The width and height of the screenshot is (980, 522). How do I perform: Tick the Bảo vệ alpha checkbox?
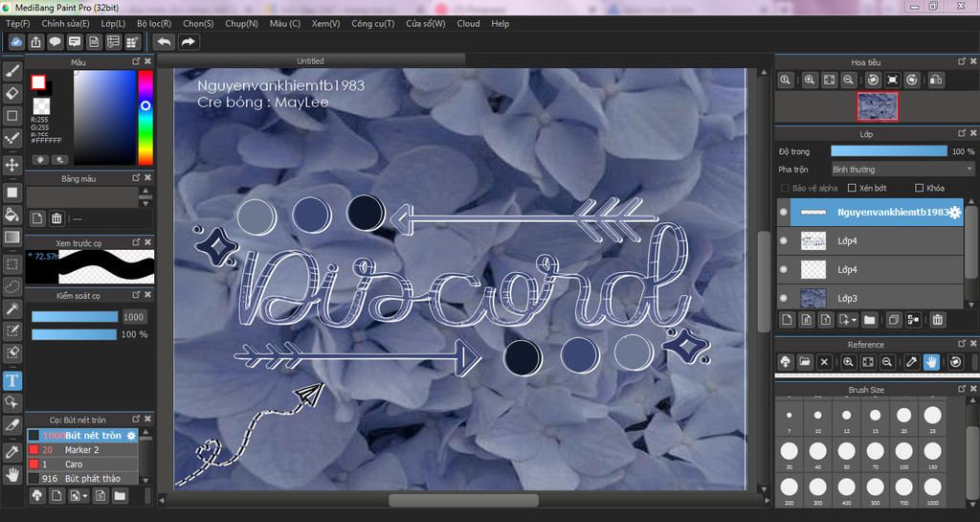785,188
